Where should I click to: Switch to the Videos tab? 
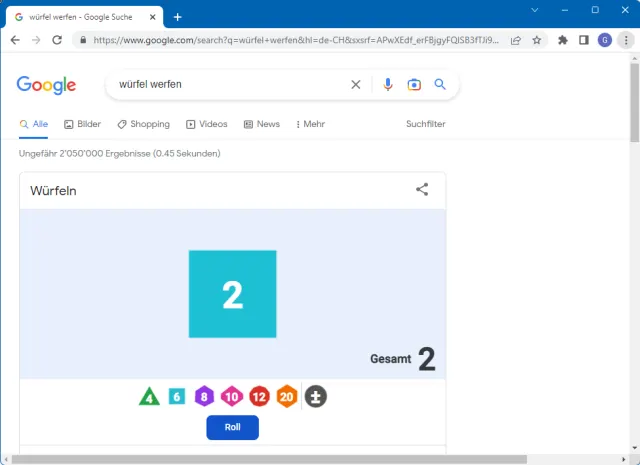(207, 124)
